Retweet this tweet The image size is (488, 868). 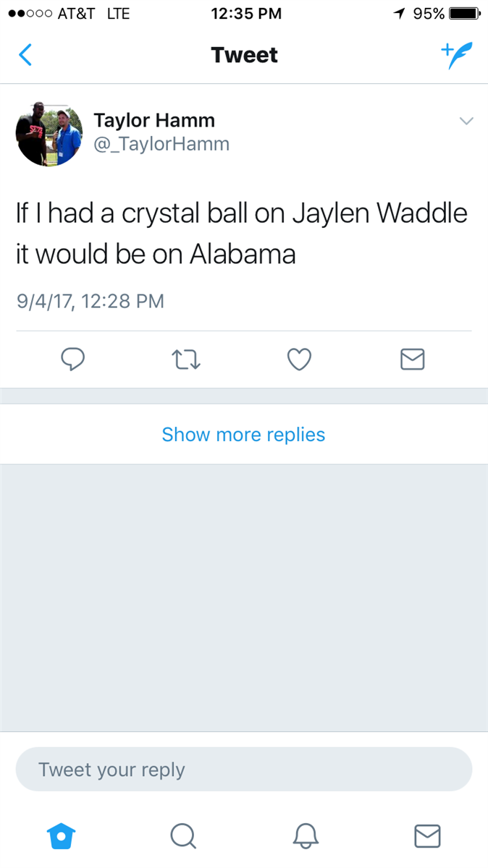[x=185, y=359]
